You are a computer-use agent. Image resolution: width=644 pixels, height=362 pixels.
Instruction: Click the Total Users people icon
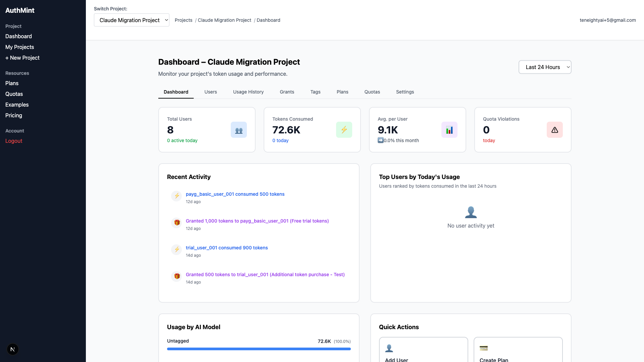239,130
